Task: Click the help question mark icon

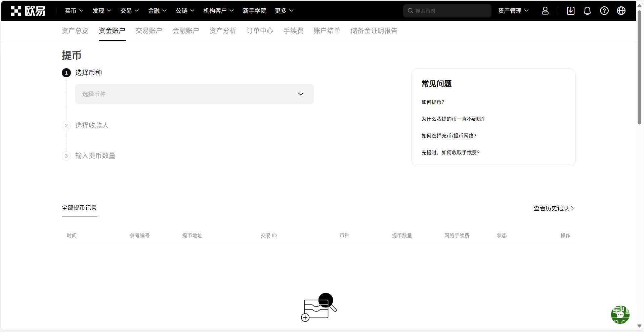Action: [x=604, y=11]
